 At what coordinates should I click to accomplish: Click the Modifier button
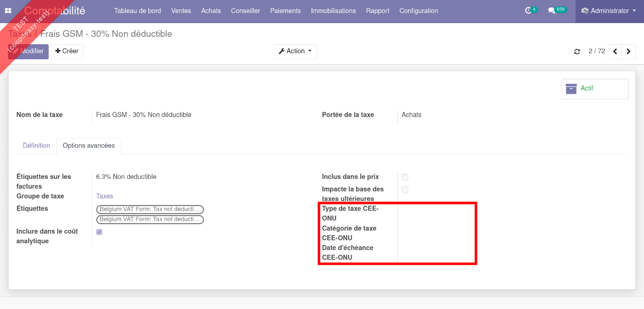point(28,51)
